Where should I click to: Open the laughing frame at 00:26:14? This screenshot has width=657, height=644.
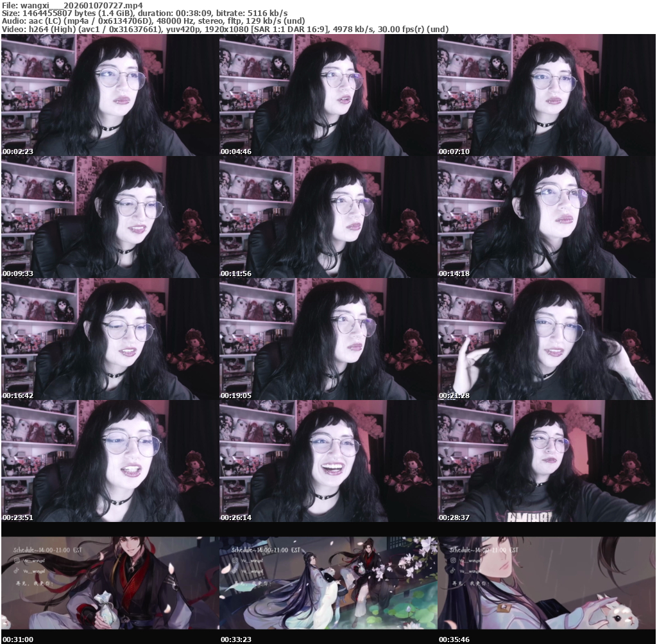coord(328,461)
